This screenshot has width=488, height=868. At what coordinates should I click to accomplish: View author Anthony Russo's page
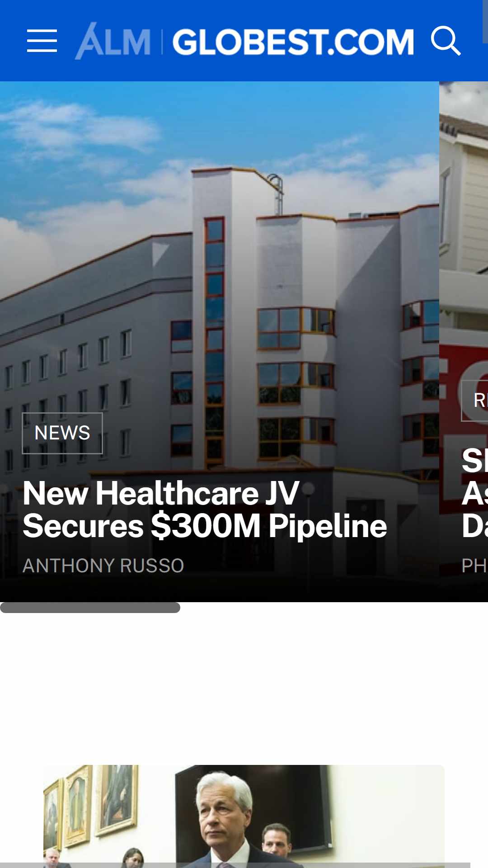103,566
